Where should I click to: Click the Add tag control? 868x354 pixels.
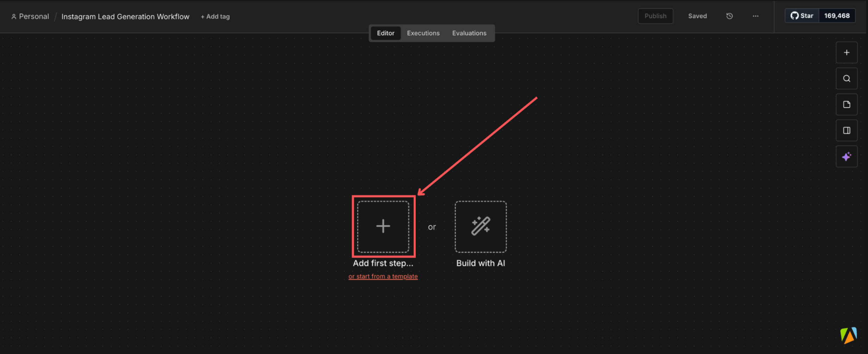[215, 16]
